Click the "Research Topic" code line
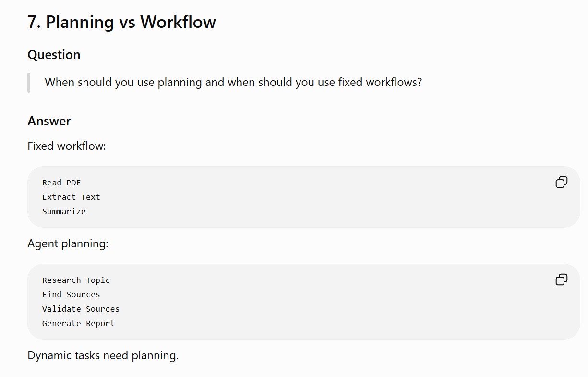The image size is (588, 377). pyautogui.click(x=76, y=280)
